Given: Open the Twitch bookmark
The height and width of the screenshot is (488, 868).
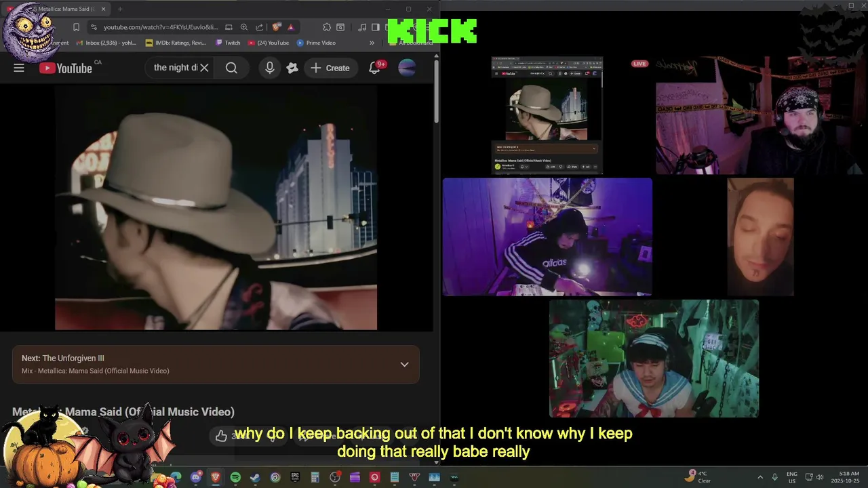Looking at the screenshot, I should [x=228, y=43].
